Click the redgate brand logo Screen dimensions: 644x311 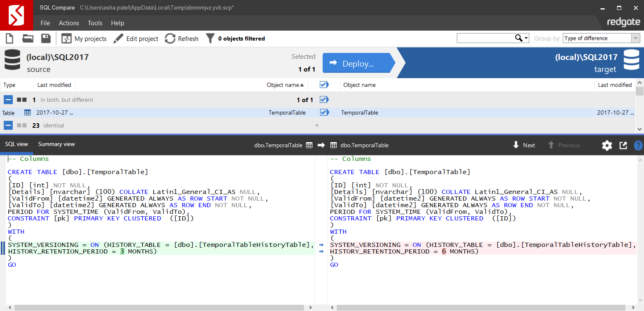[x=623, y=22]
